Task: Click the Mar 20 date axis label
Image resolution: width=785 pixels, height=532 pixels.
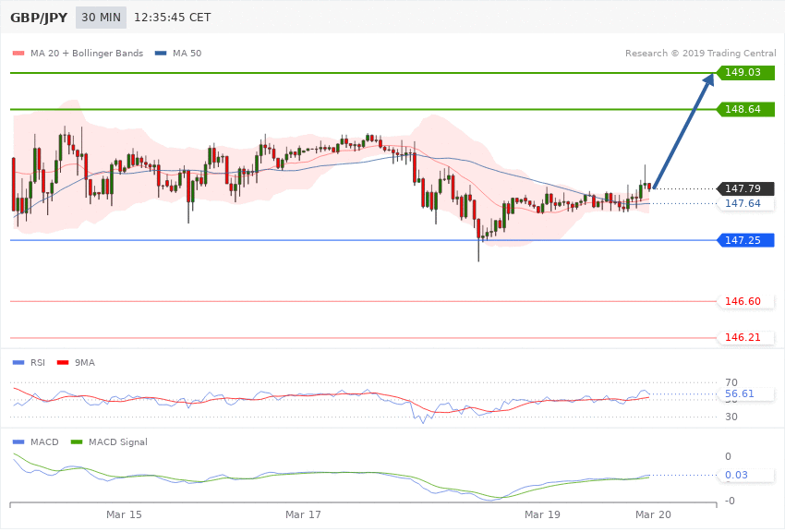Action: (x=653, y=515)
